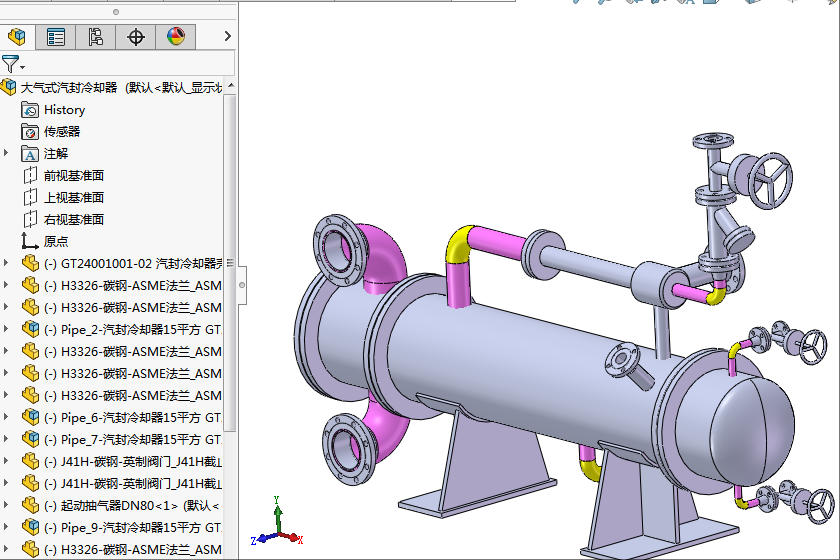840x560 pixels.
Task: Select the 原点 origin label
Action: pos(56,242)
